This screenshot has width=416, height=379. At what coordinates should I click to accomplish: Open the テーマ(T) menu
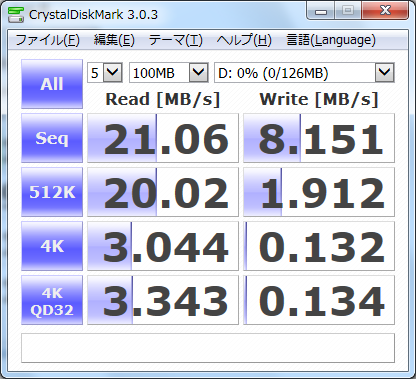(176, 41)
